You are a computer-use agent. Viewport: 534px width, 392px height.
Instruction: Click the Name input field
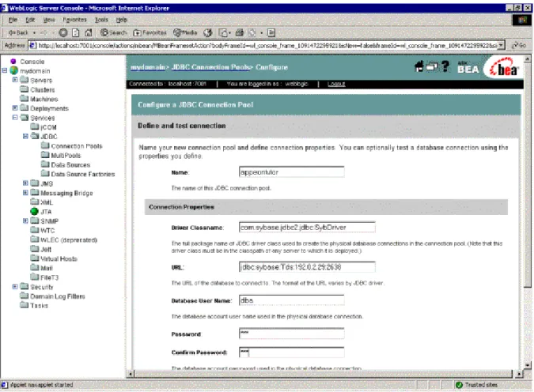pos(291,171)
